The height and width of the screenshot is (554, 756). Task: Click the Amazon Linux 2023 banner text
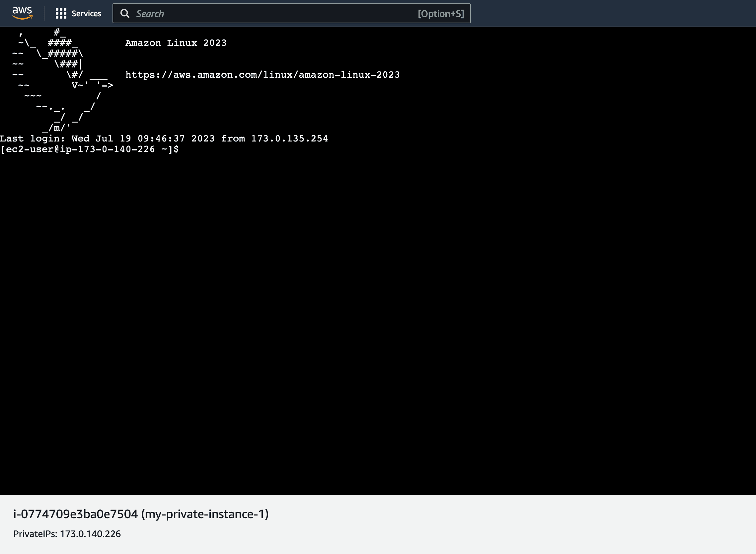pos(176,43)
